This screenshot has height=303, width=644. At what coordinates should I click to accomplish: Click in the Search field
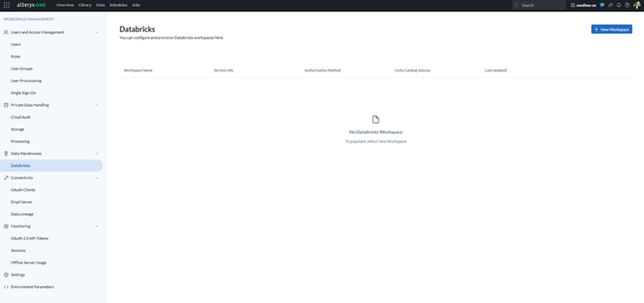[x=539, y=5]
